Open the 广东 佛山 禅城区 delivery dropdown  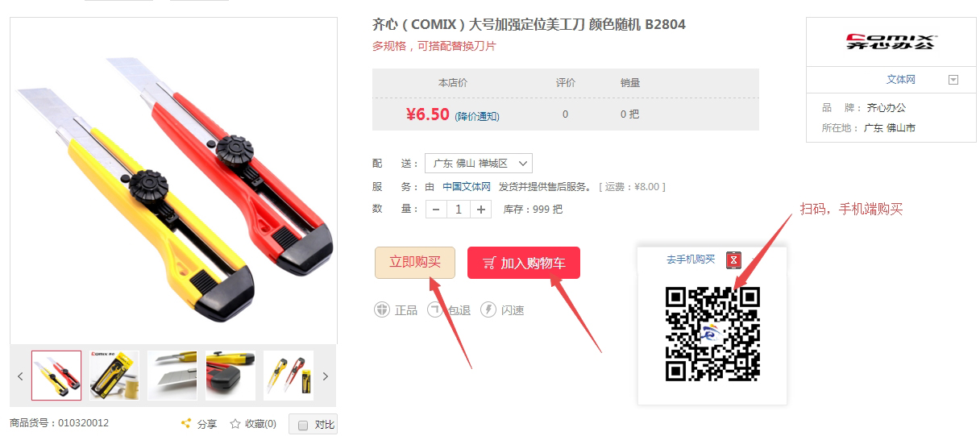pos(479,163)
